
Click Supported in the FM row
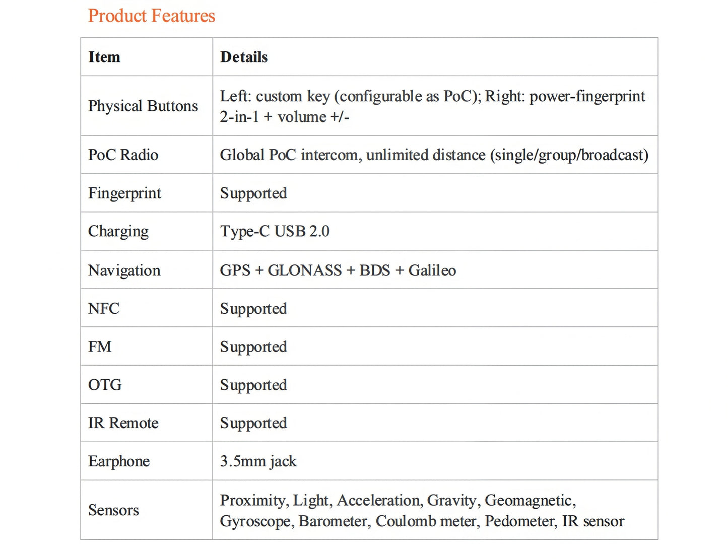(253, 347)
